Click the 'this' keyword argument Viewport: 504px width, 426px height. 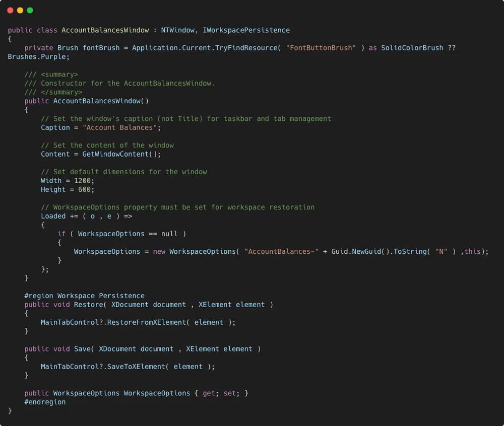click(473, 251)
